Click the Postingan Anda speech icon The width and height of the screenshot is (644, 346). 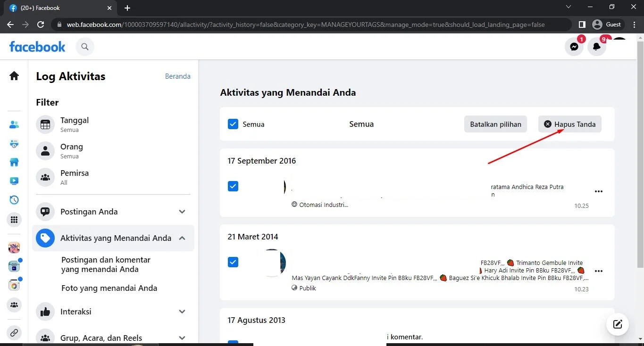point(45,212)
